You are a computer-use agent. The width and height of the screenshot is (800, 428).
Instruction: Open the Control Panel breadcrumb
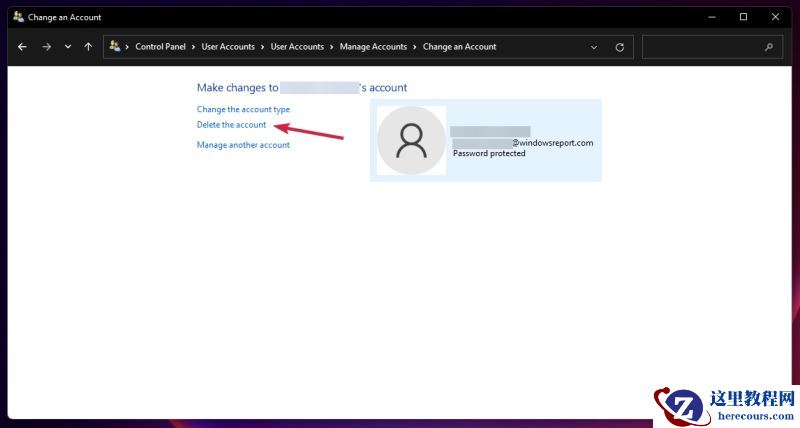click(160, 46)
